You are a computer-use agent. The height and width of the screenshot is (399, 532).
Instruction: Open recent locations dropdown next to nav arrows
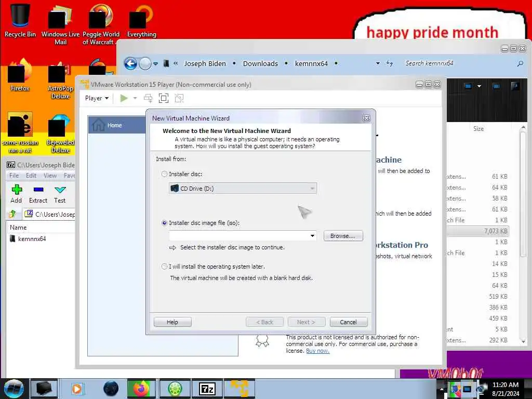[x=155, y=63]
